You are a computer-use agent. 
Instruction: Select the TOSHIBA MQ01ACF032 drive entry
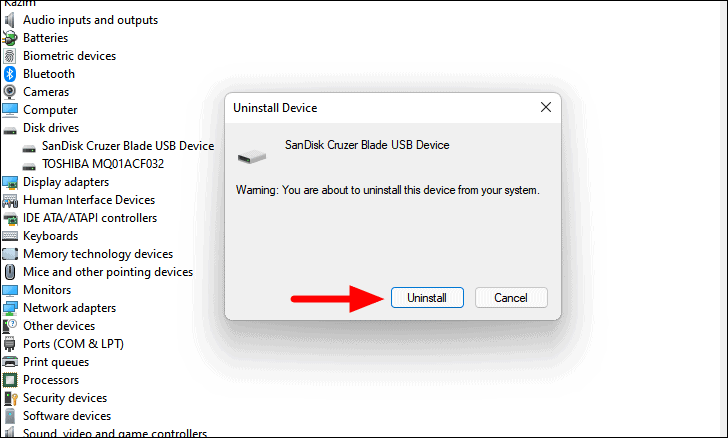pos(103,164)
